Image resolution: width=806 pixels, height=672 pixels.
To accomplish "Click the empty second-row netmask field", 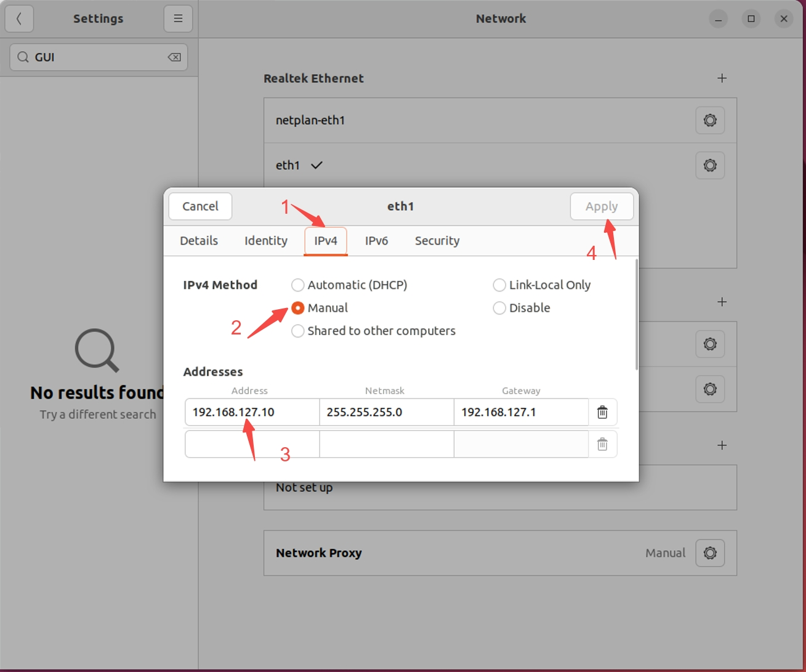I will click(387, 444).
